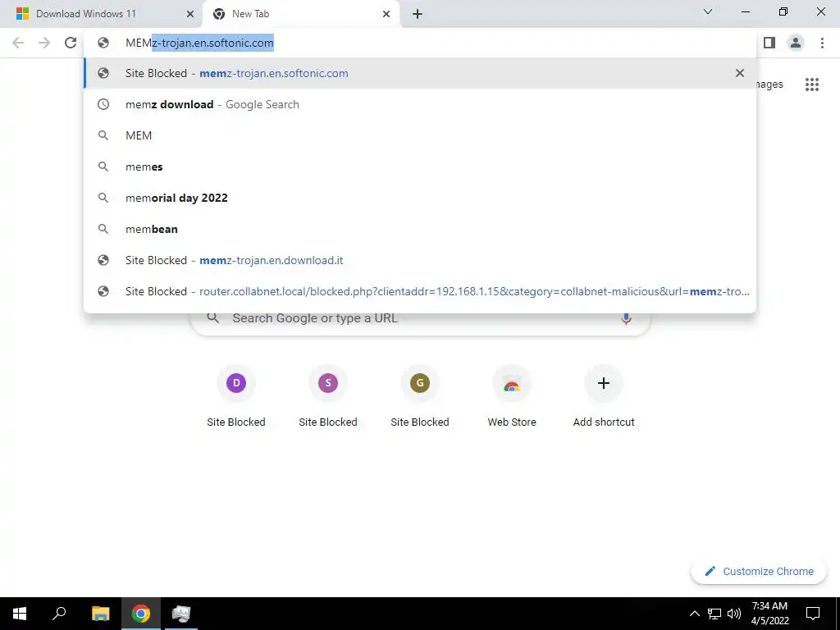Click the address bar text field

click(420, 43)
